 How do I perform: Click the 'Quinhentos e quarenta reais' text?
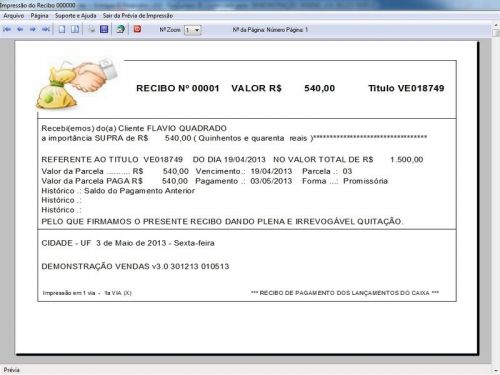point(253,138)
